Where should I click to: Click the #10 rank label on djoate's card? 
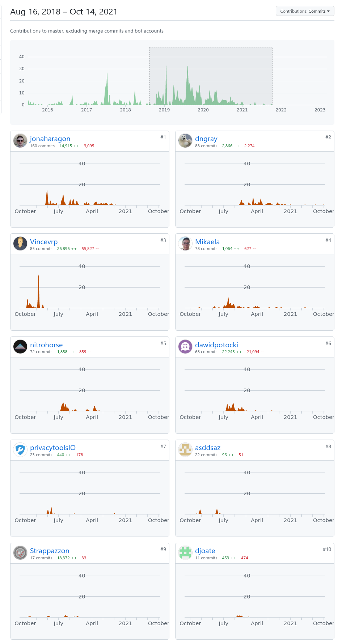coord(327,549)
